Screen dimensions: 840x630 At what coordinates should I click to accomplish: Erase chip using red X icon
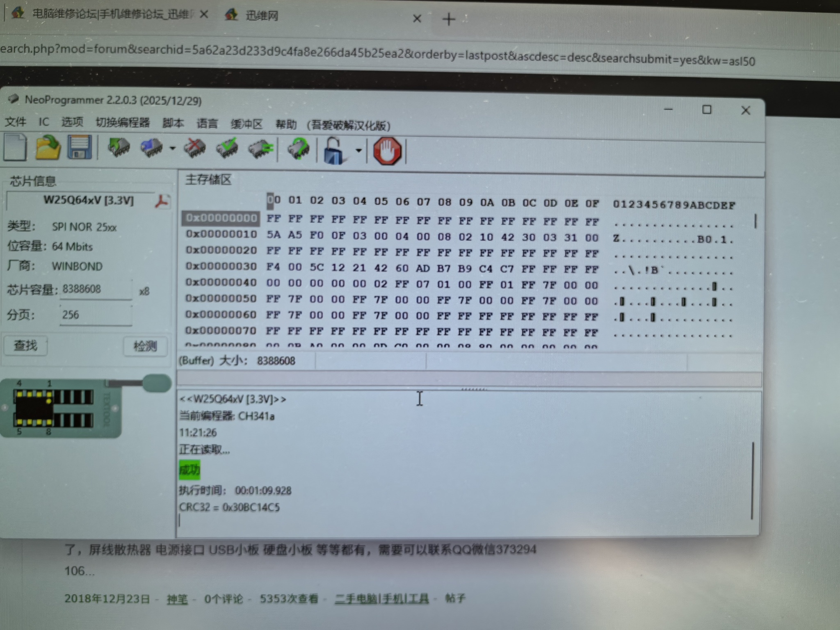[x=195, y=148]
